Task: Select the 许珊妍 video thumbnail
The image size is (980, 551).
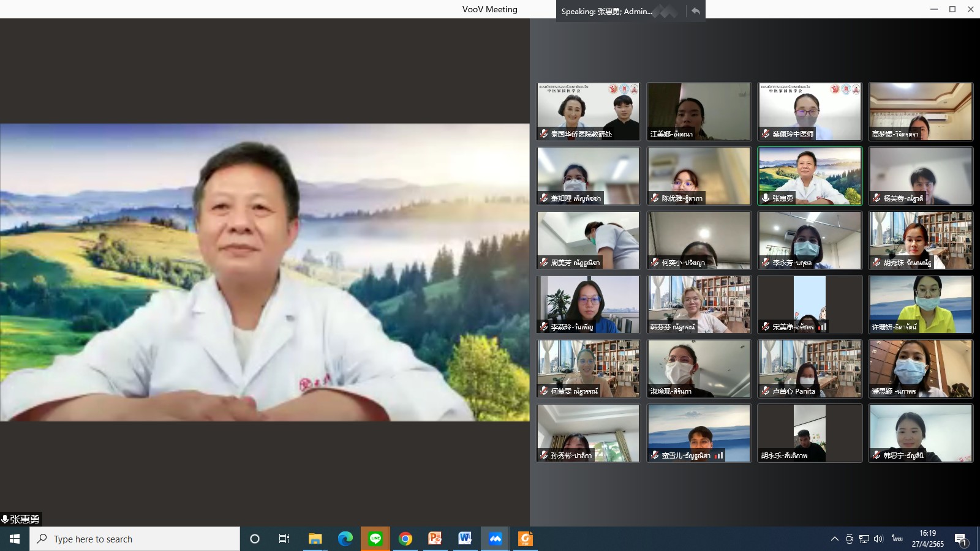Action: coord(921,304)
